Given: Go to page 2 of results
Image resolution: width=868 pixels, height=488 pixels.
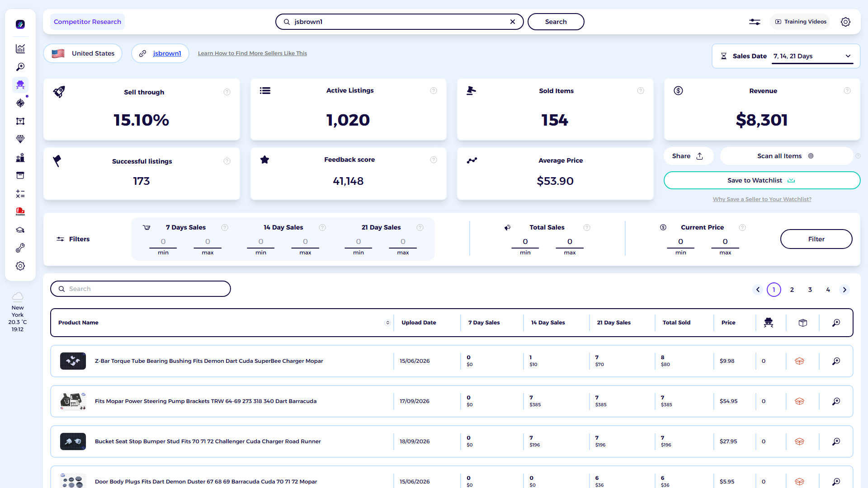Looking at the screenshot, I should [792, 290].
